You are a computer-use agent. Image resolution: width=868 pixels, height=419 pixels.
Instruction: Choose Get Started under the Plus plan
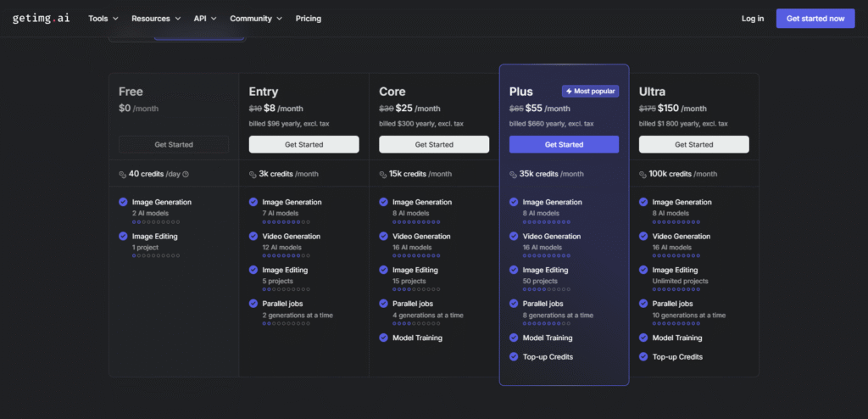pyautogui.click(x=564, y=144)
